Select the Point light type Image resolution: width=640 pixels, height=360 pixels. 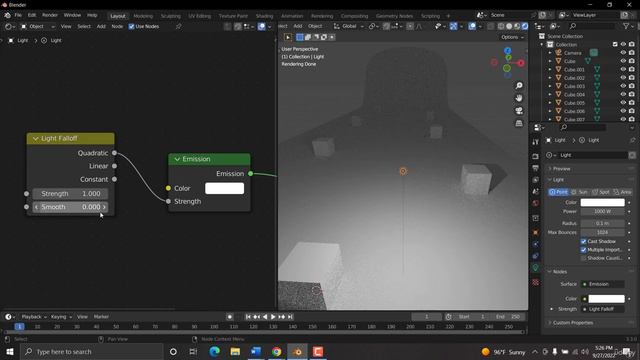[x=558, y=192]
